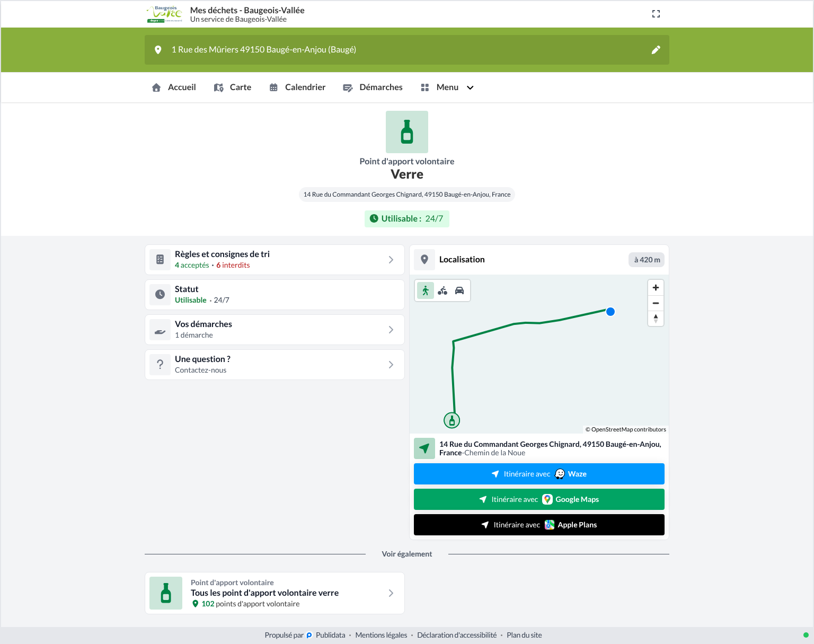Click the pencil edit address icon

pos(656,50)
